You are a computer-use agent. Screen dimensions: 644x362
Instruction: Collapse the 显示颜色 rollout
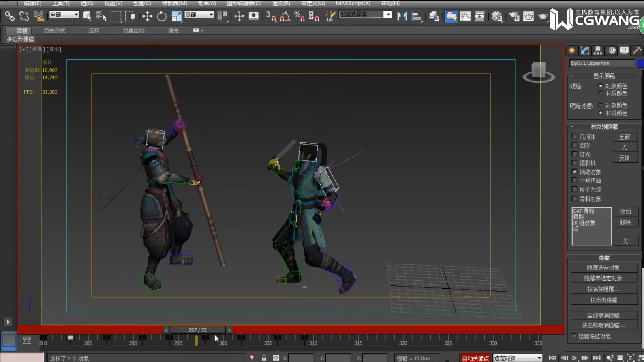[x=604, y=76]
